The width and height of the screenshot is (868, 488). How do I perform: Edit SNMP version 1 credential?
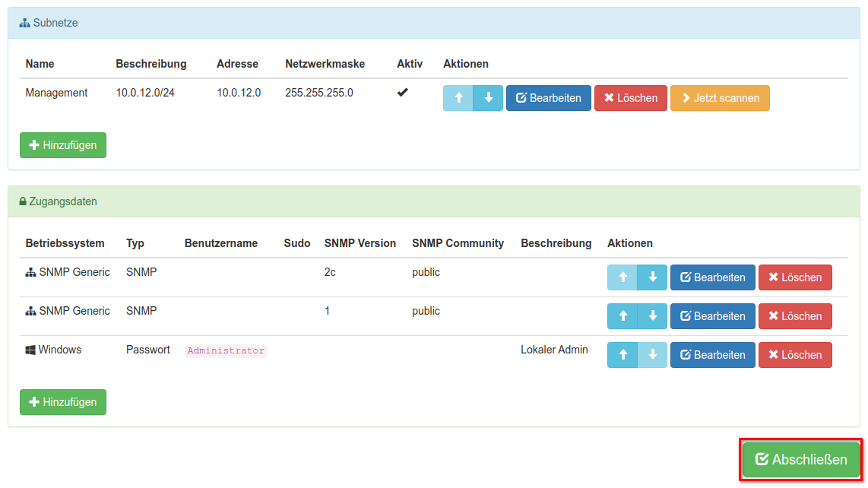coord(712,316)
